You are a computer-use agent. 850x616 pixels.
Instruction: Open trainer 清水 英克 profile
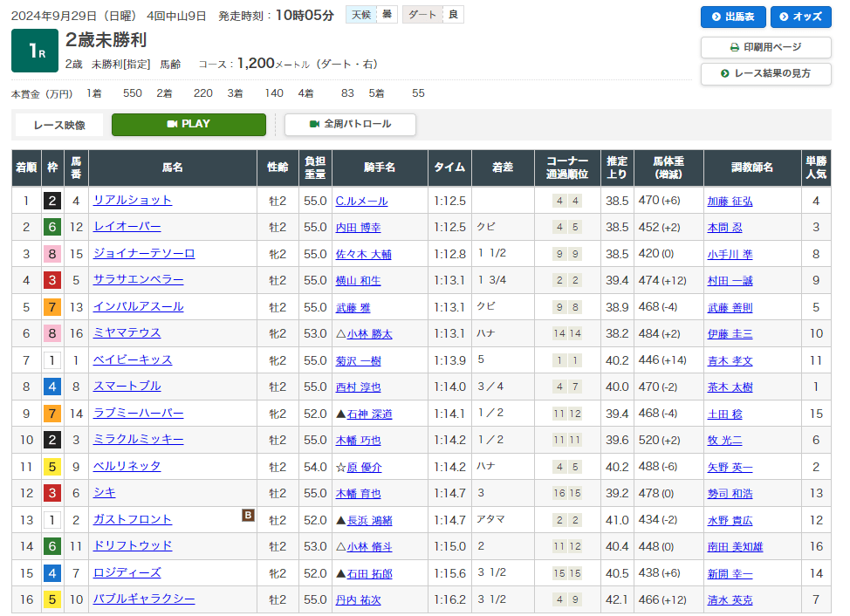point(730,599)
